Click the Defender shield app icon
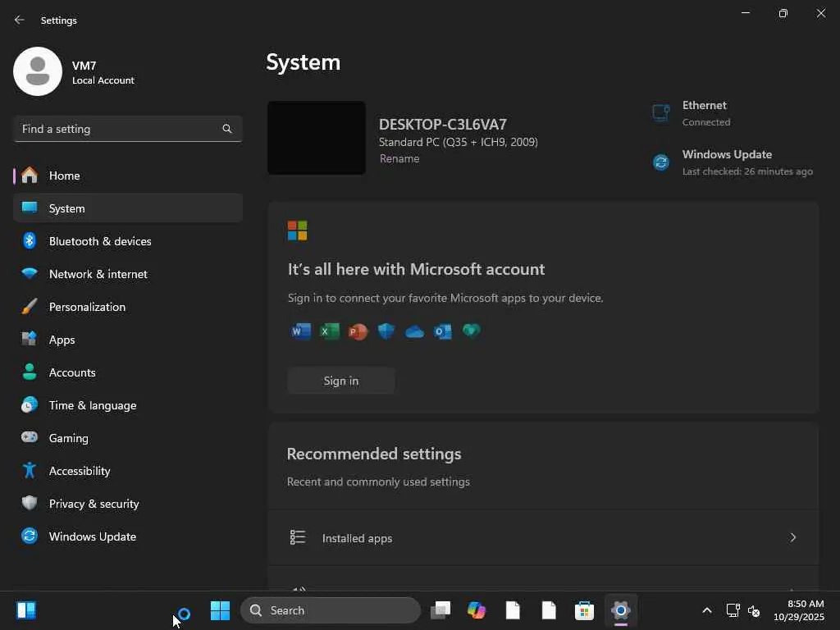840x630 pixels. [x=386, y=331]
